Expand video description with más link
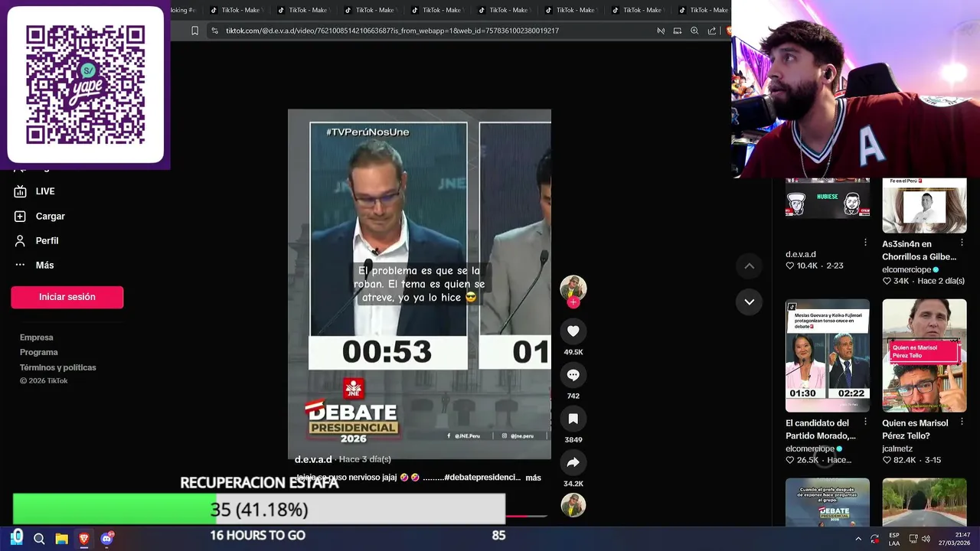The image size is (980, 551). click(533, 478)
